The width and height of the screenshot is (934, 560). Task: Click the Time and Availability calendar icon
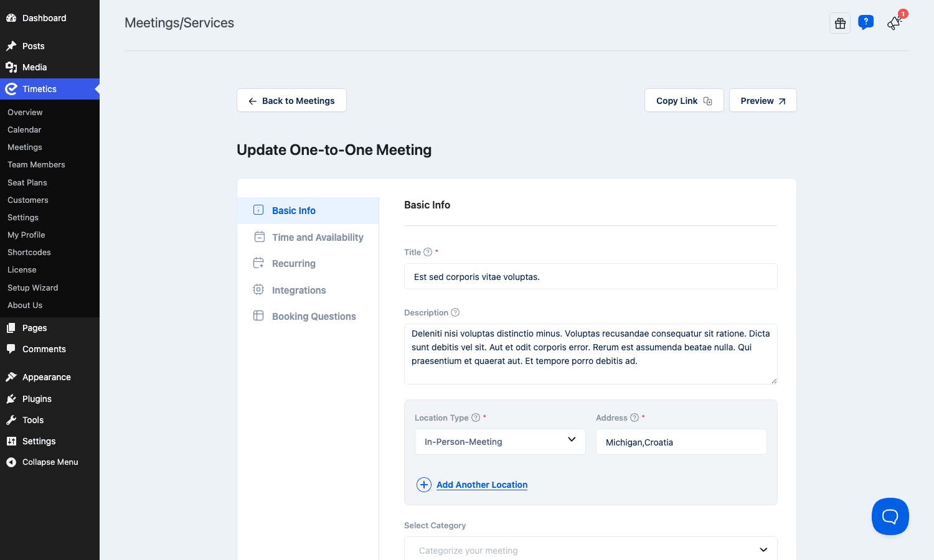[x=260, y=236]
